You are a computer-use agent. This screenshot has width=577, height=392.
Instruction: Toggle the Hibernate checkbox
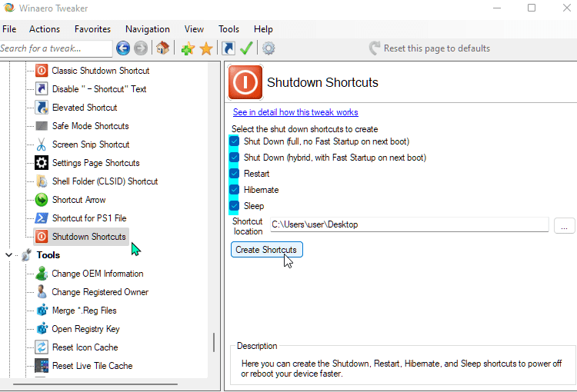coord(235,190)
